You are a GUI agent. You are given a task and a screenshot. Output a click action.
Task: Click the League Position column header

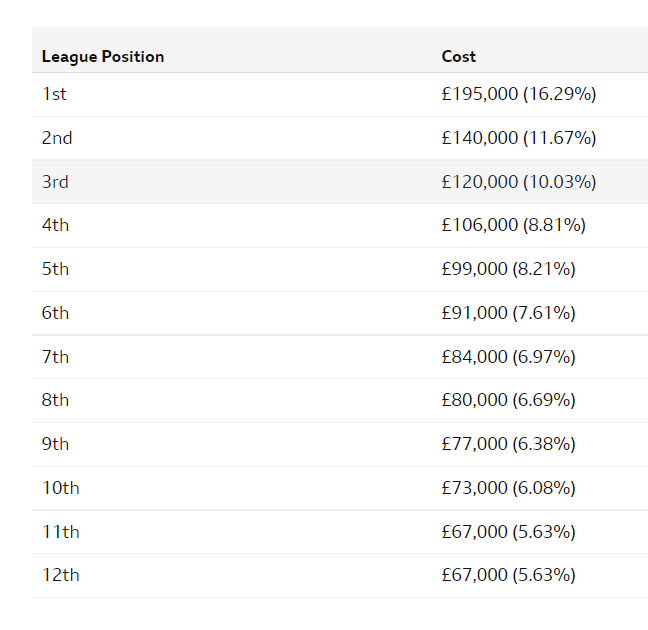point(103,57)
